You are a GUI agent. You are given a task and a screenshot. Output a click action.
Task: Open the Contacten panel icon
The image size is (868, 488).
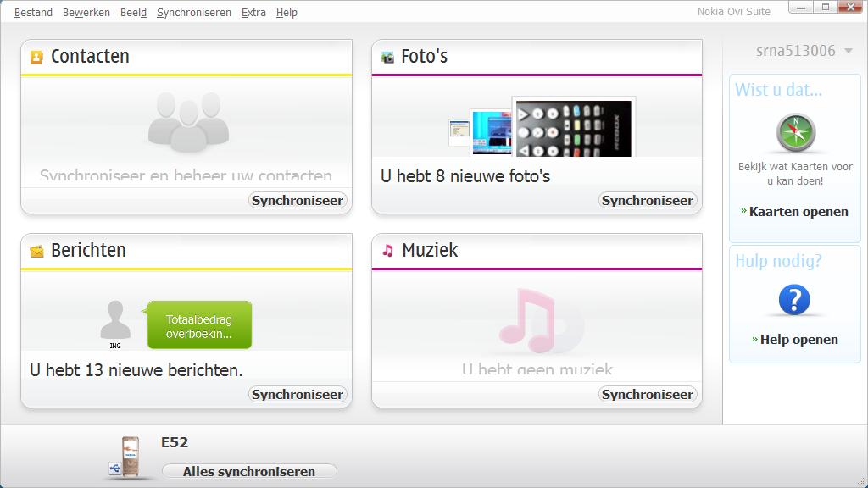(x=36, y=57)
